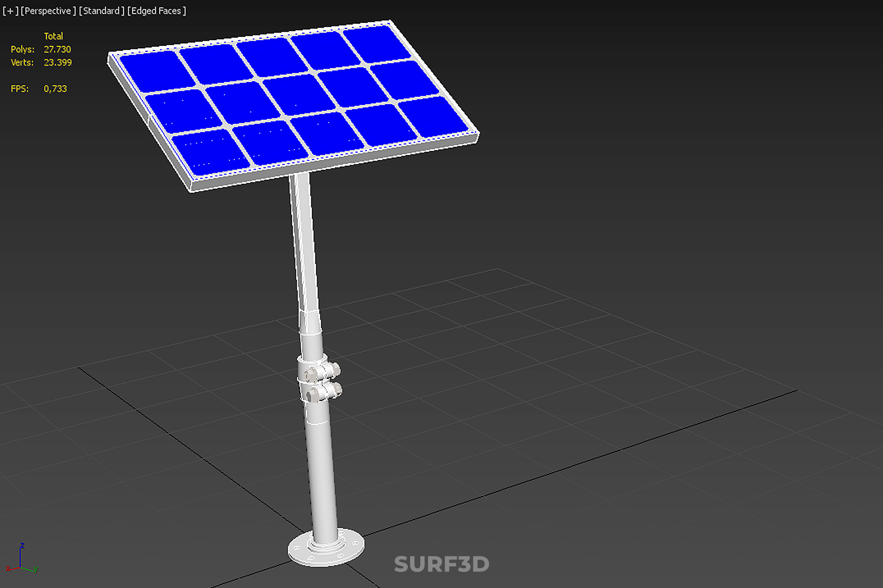The width and height of the screenshot is (883, 588).
Task: Click the SURF3D watermark logo
Action: 441,564
